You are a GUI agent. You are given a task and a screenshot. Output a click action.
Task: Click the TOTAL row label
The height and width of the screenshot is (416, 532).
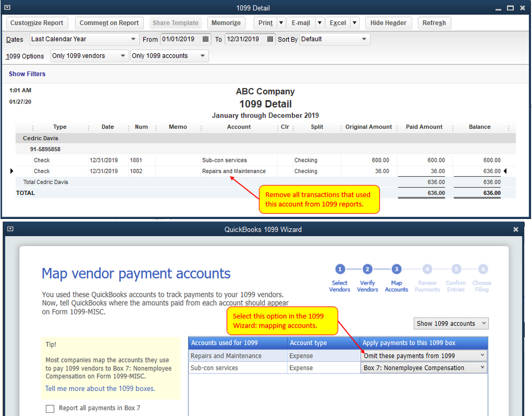click(26, 193)
